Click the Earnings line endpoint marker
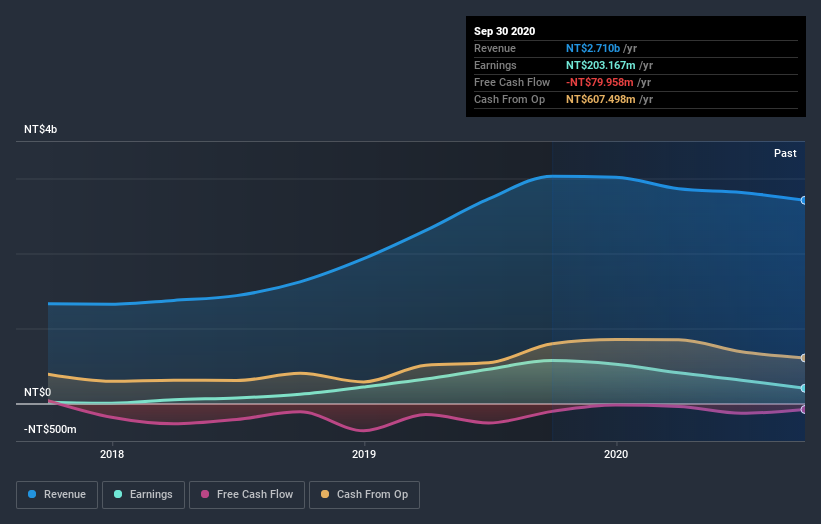This screenshot has height=524, width=821. pos(803,388)
